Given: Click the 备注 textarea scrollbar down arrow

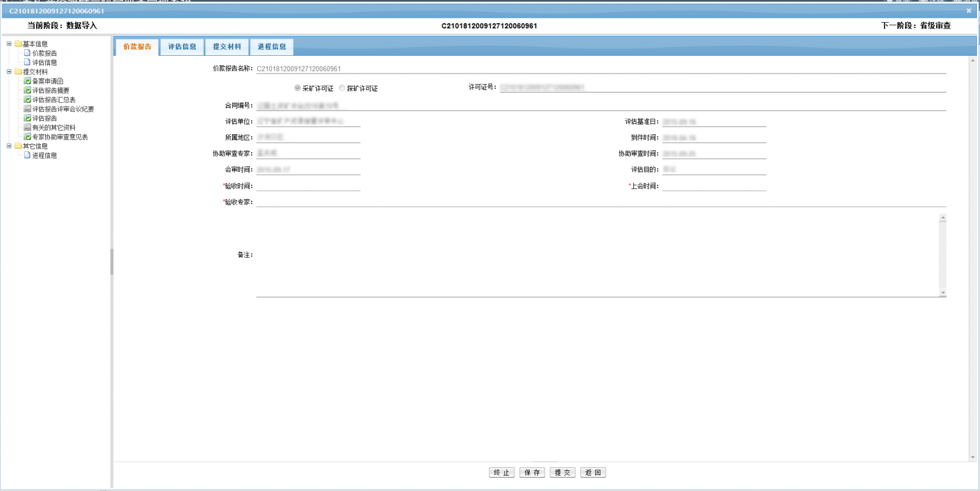Looking at the screenshot, I should pos(943,293).
